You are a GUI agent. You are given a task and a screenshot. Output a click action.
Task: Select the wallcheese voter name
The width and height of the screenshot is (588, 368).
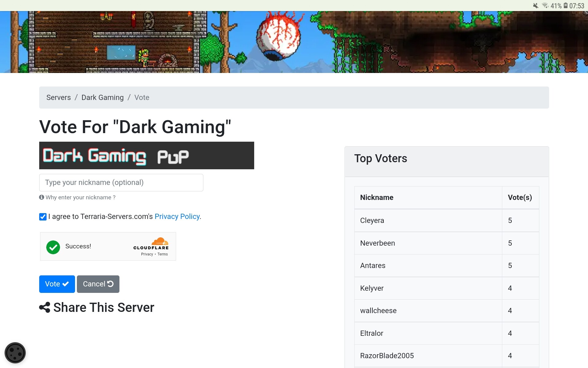pyautogui.click(x=378, y=311)
